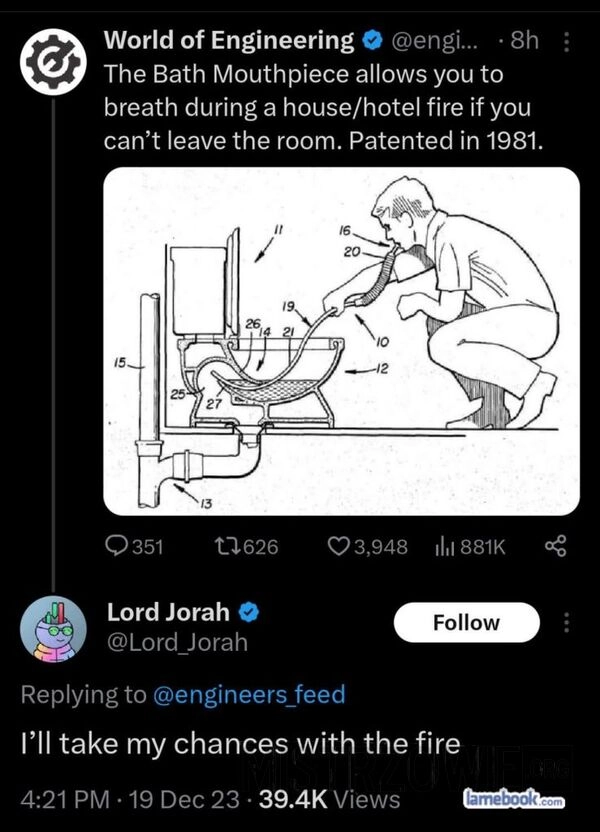This screenshot has width=600, height=832.
Task: Open the Bath Mouthpiece patent drawing image
Action: [x=341, y=341]
